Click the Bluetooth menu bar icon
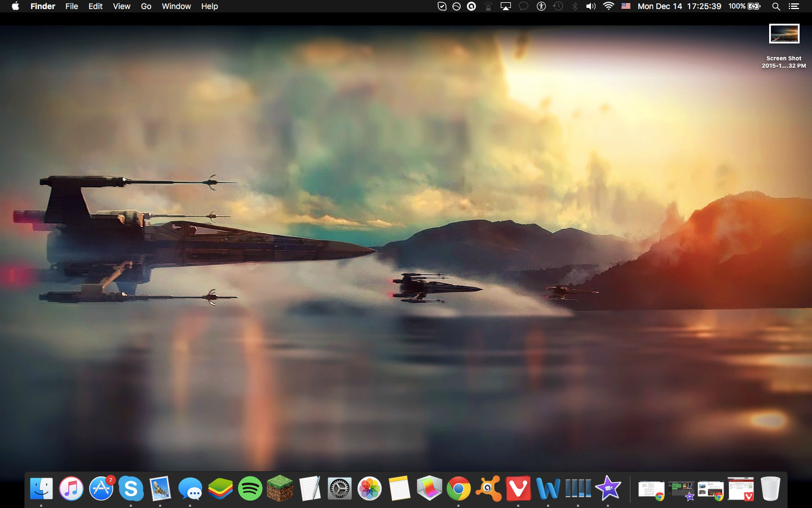This screenshot has height=508, width=812. point(575,6)
